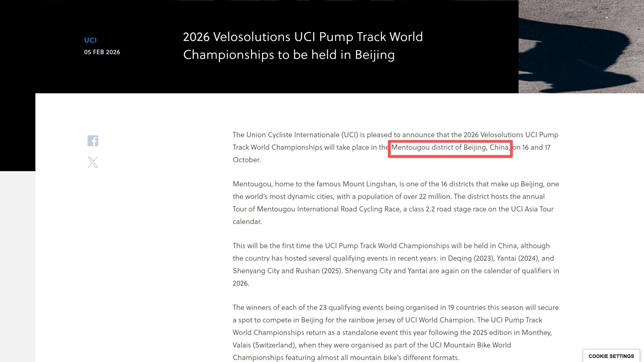This screenshot has height=362, width=644.
Task: Click the text 16 and 17 October
Action: (536, 147)
